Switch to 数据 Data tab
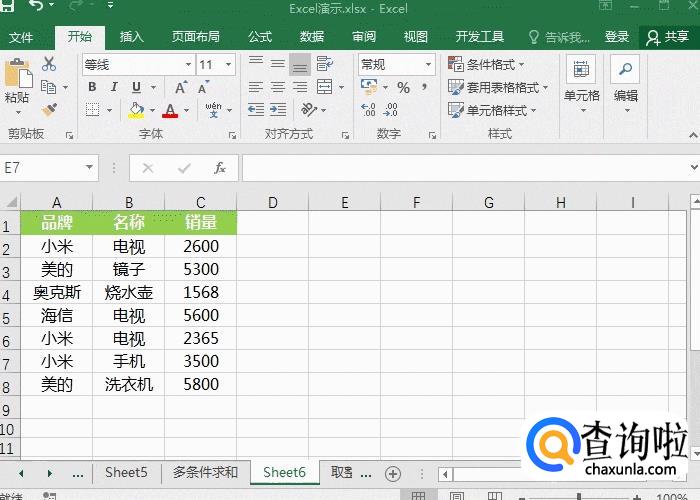 click(x=312, y=37)
